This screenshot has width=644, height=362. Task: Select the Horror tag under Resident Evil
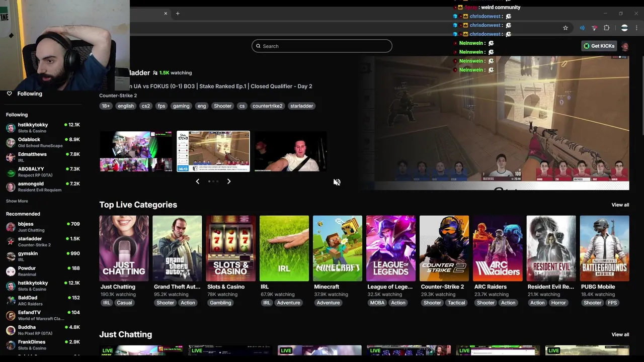tap(558, 303)
